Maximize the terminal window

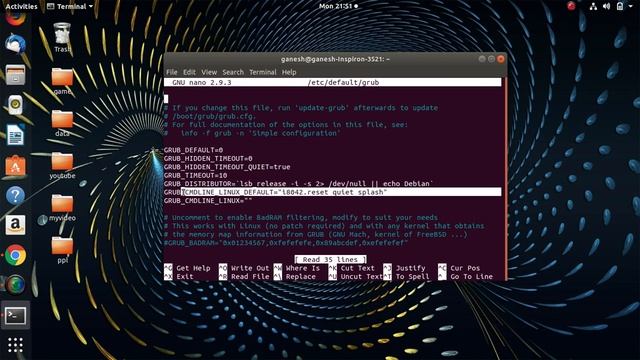click(x=491, y=59)
